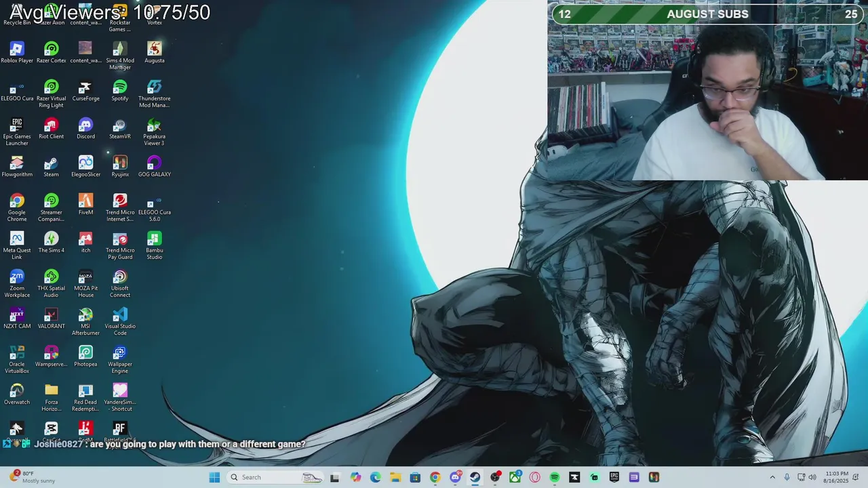Open Roblox Player desktop shortcut
Screen dimensions: 868x488
[17, 53]
